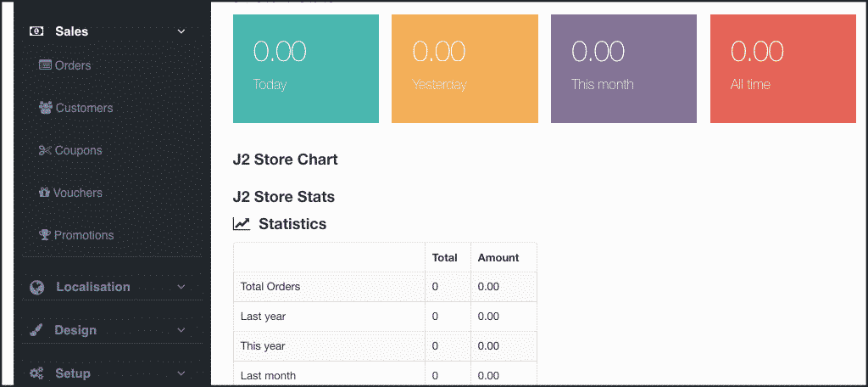Click the This year row label
The width and height of the screenshot is (868, 387).
pos(263,346)
